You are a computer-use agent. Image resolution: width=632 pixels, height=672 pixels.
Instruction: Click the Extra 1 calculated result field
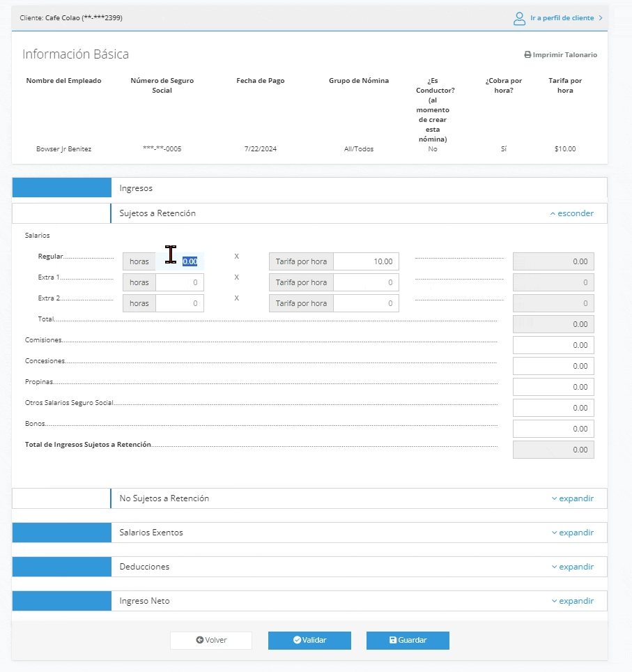pos(553,282)
